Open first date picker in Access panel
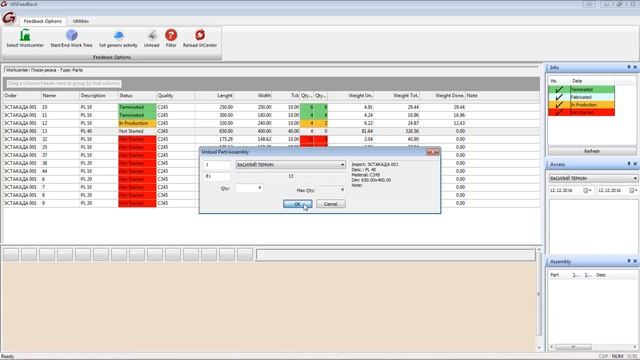This screenshot has height=360, width=640. [x=587, y=191]
